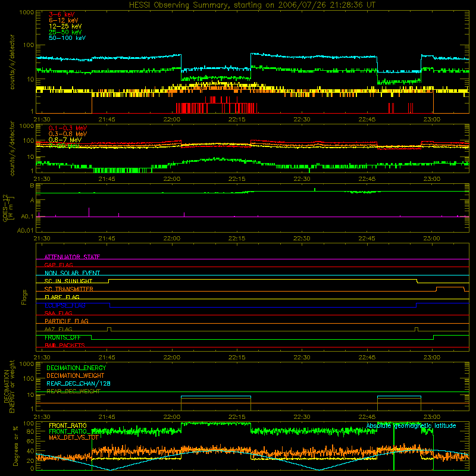The image size is (476, 476).
Task: Click the Degrees or % axis label
Action: [x=15, y=446]
